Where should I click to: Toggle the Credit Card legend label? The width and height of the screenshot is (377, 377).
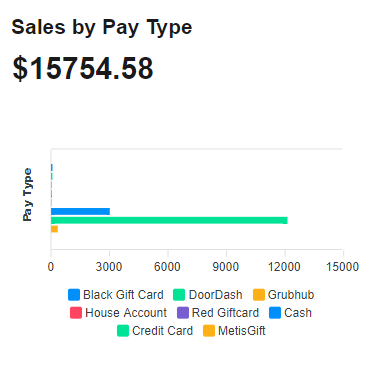[162, 331]
